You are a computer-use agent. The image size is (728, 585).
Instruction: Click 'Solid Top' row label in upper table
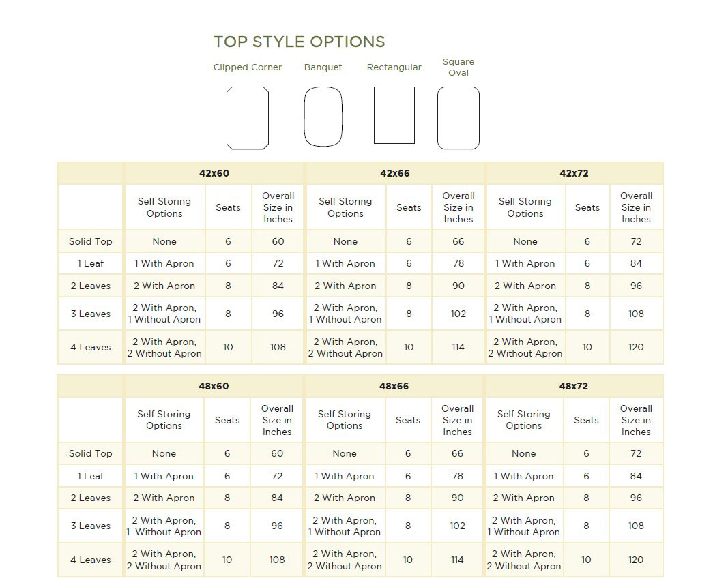[91, 241]
